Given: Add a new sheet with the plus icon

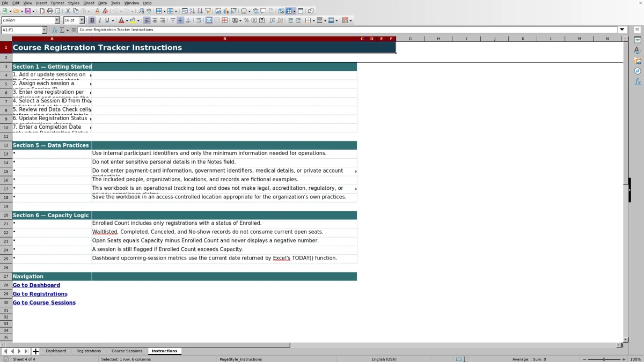Looking at the screenshot, I should click(x=35, y=351).
